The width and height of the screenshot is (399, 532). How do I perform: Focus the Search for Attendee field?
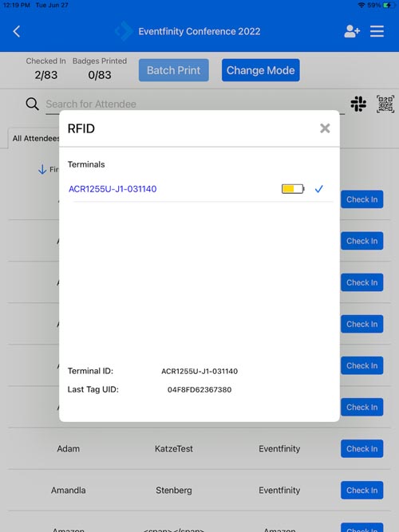tap(196, 104)
